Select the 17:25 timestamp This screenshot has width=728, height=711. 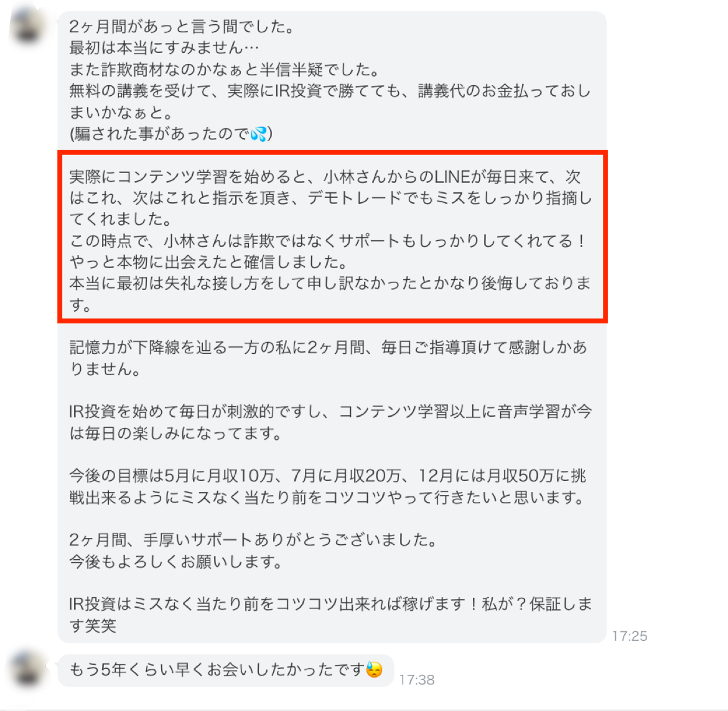click(630, 636)
